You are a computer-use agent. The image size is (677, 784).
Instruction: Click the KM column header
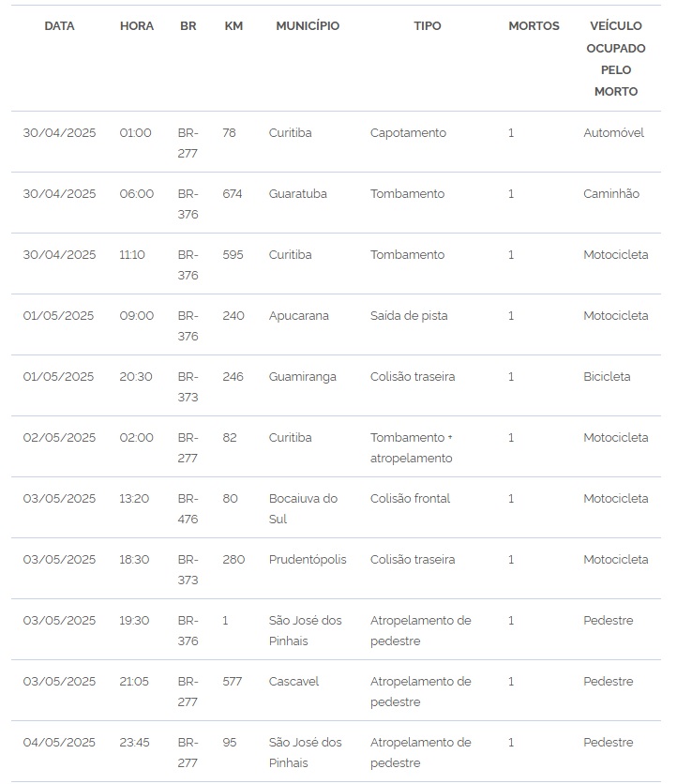[233, 26]
